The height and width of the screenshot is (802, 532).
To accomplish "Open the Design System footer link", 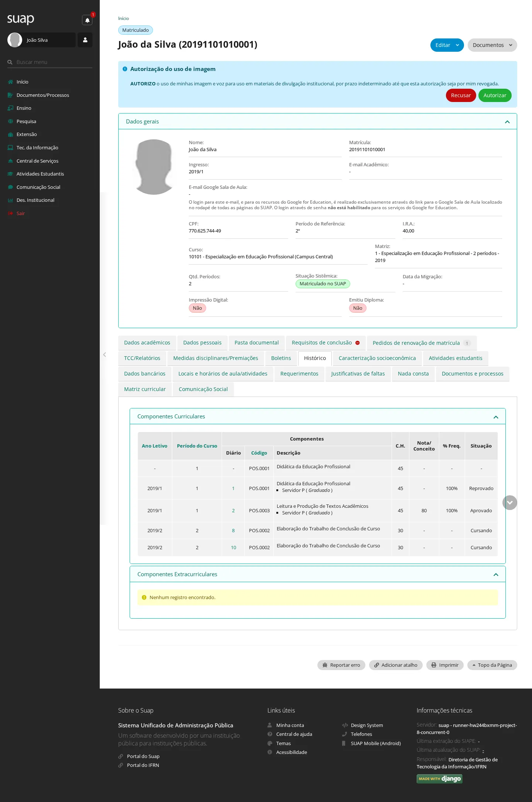I will (x=367, y=725).
